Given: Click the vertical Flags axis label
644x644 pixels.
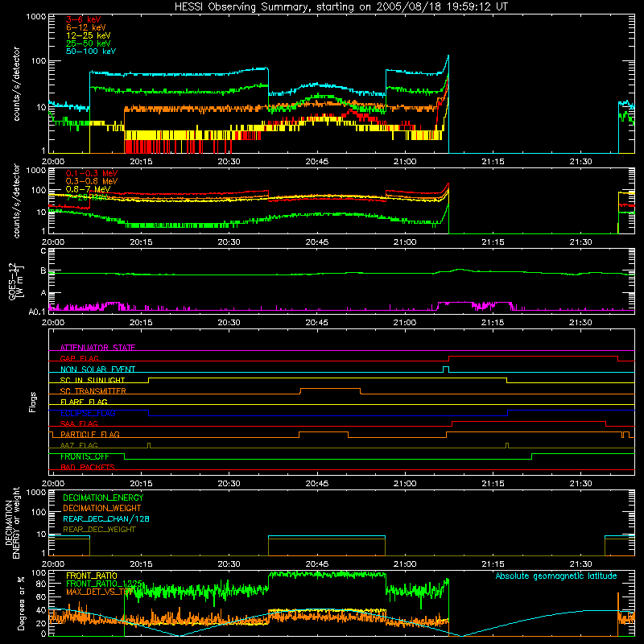Looking at the screenshot, I should click(33, 402).
